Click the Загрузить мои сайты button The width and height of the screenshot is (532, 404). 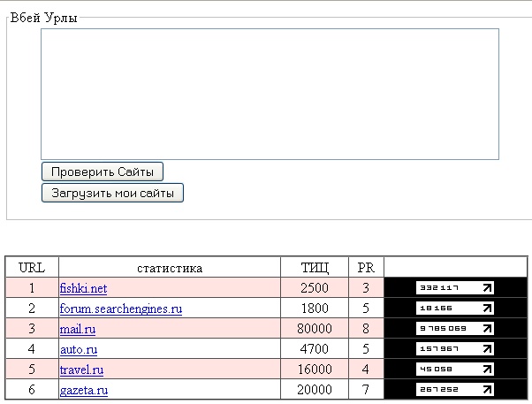point(112,193)
